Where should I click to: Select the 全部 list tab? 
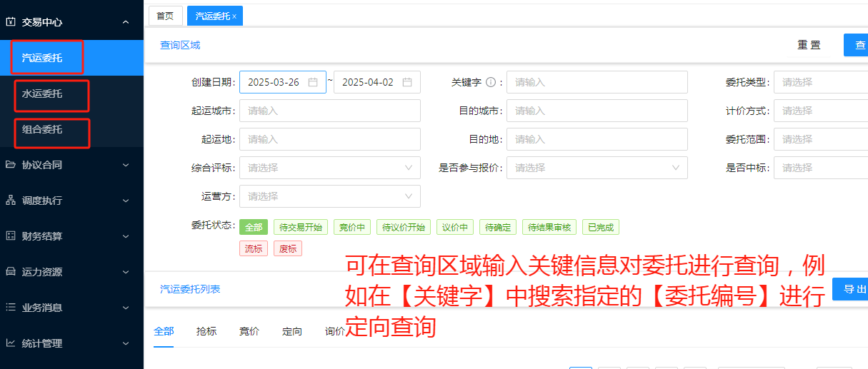click(x=164, y=331)
